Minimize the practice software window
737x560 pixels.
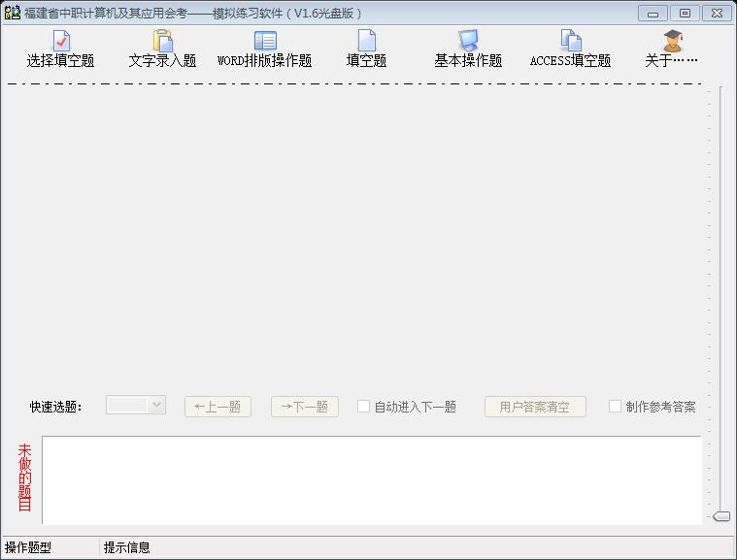653,14
